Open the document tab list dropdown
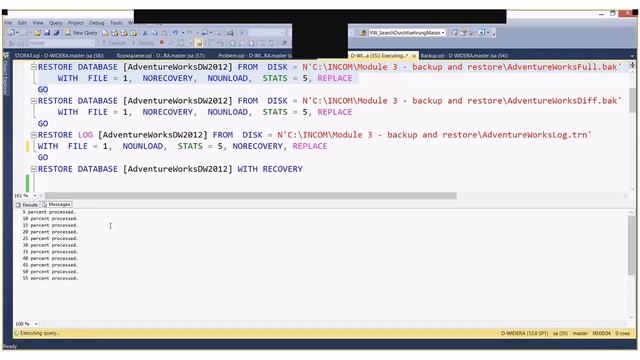 click(x=632, y=56)
